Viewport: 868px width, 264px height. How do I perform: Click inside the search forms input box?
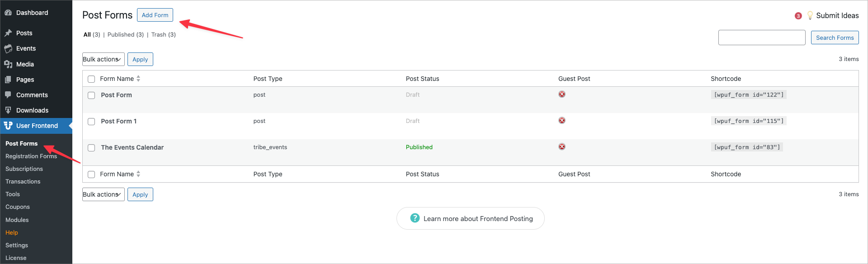(x=761, y=37)
